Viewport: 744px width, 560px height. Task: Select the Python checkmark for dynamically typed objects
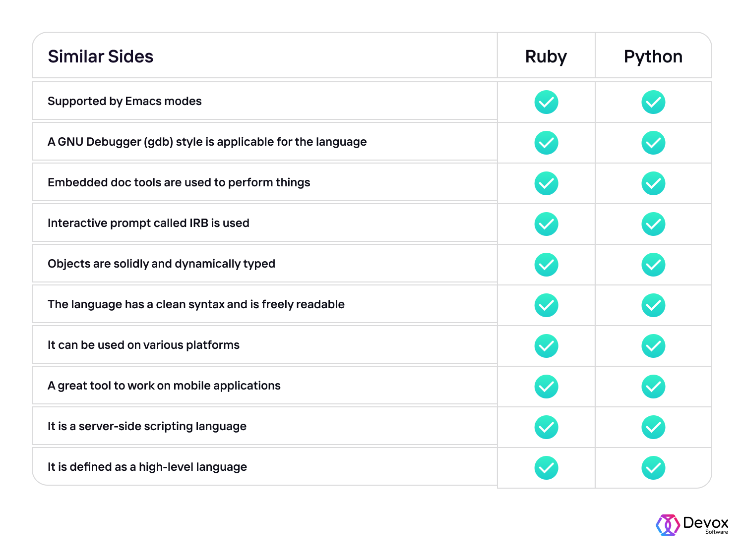coord(654,264)
